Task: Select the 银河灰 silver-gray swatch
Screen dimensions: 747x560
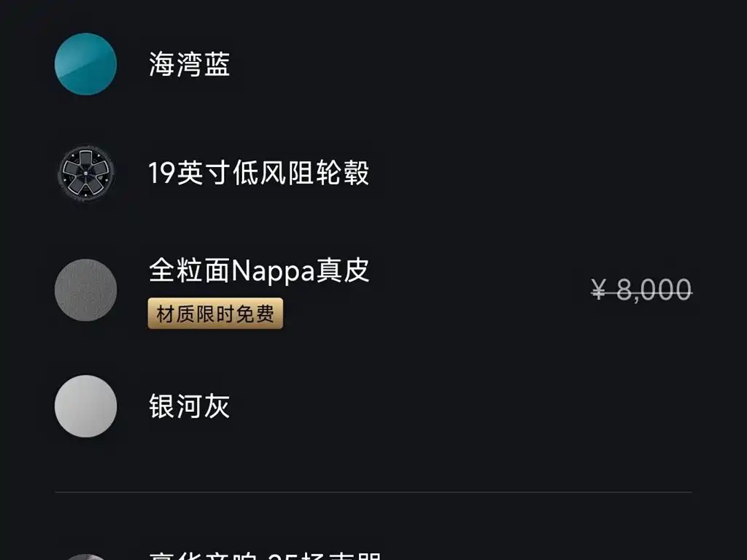Action: 86,405
